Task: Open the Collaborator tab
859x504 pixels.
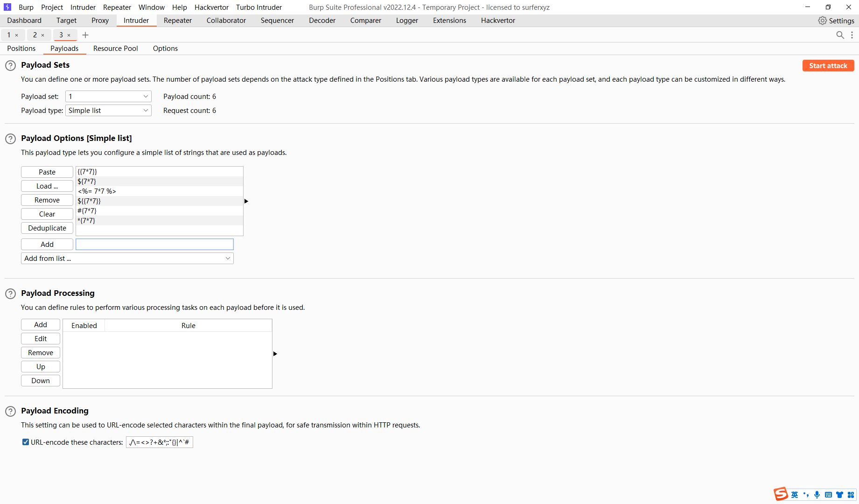Action: click(x=226, y=21)
